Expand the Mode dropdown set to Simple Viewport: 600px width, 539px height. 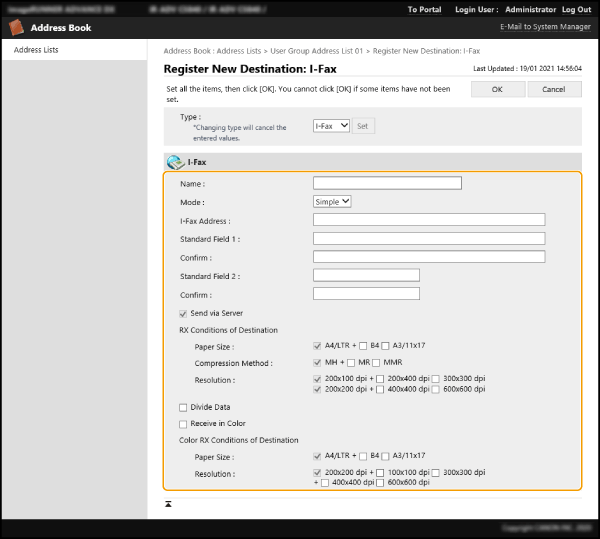coord(332,201)
